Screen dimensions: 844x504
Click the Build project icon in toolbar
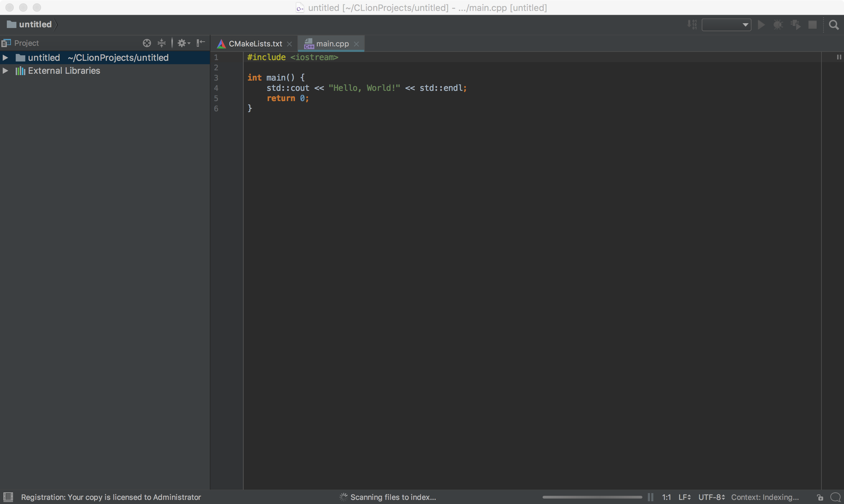(692, 25)
